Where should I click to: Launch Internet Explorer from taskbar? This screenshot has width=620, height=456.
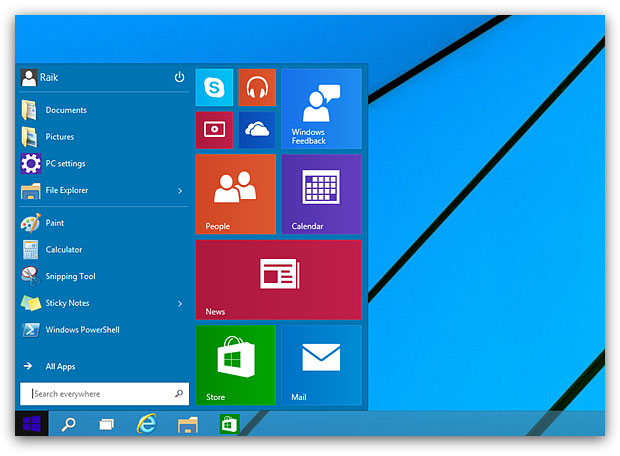pos(147,424)
